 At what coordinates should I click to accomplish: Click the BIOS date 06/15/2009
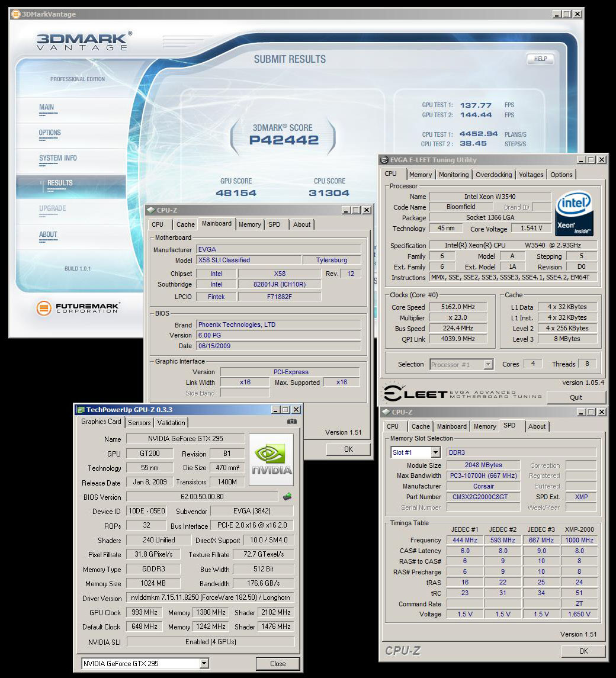(278, 346)
